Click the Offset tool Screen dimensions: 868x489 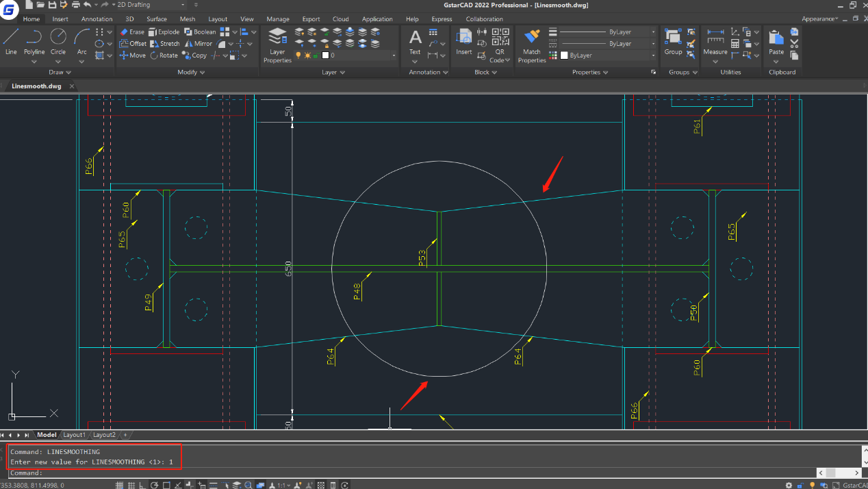pyautogui.click(x=133, y=43)
